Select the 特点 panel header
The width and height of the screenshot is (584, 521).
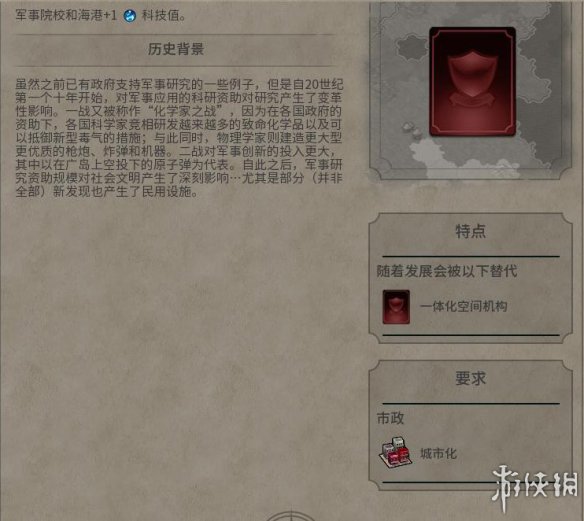(470, 231)
